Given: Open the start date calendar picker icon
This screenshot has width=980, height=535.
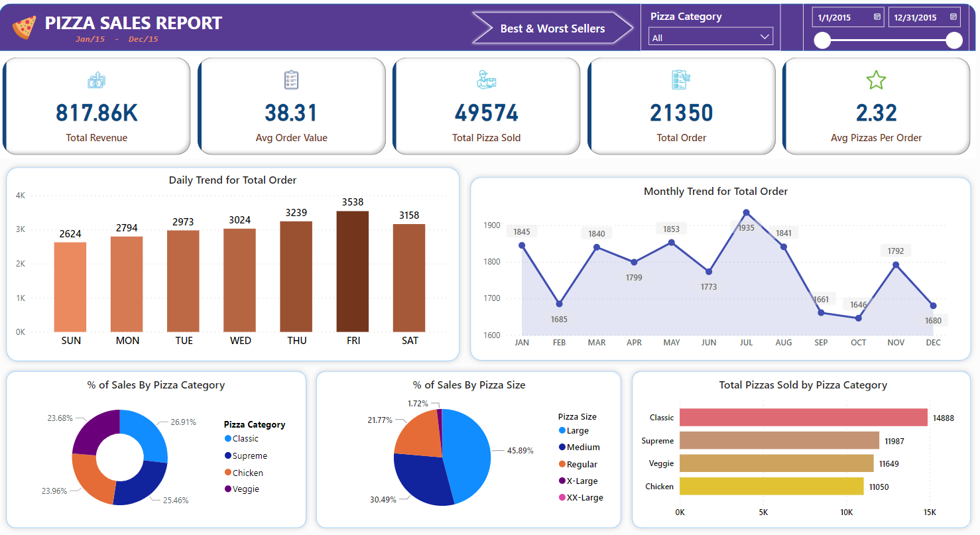Looking at the screenshot, I should (x=877, y=17).
